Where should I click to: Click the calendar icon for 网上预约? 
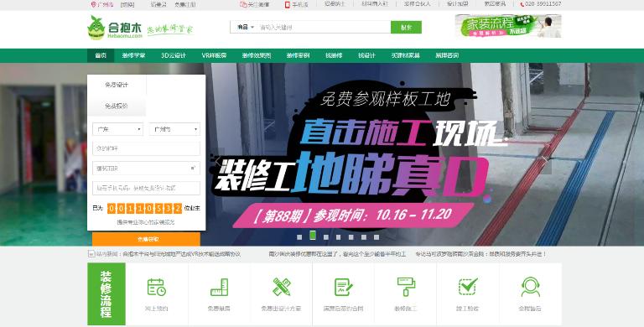click(157, 287)
